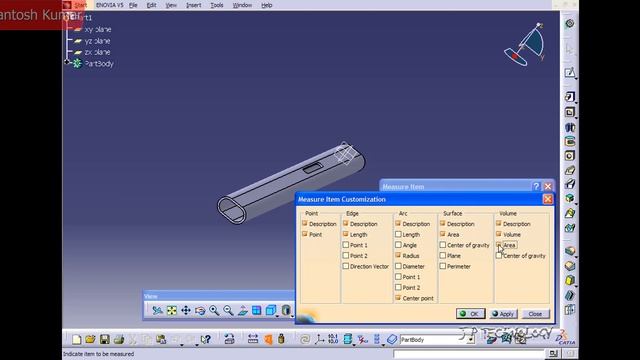Open the Window menu

(242, 5)
